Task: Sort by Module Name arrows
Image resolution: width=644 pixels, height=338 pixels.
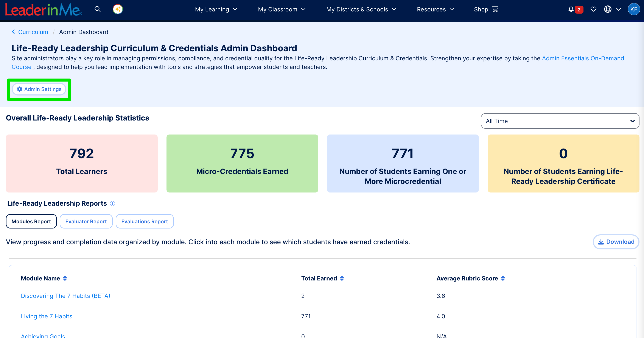Action: 65,279
